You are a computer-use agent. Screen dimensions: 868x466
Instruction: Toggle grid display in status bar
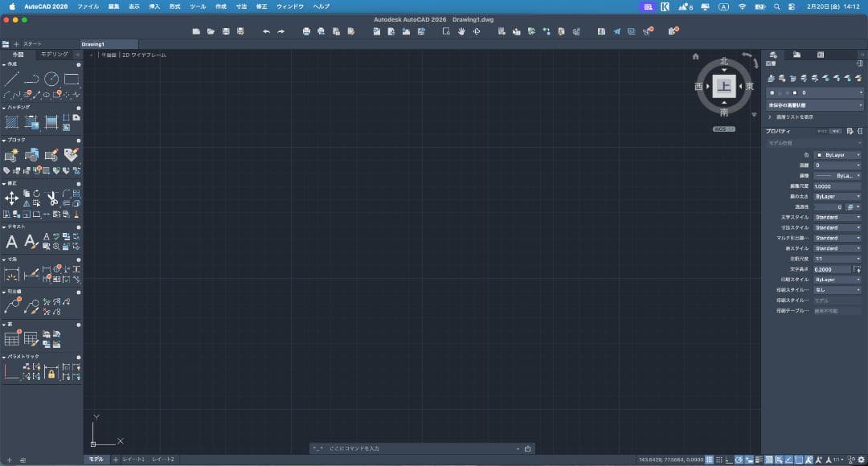710,460
